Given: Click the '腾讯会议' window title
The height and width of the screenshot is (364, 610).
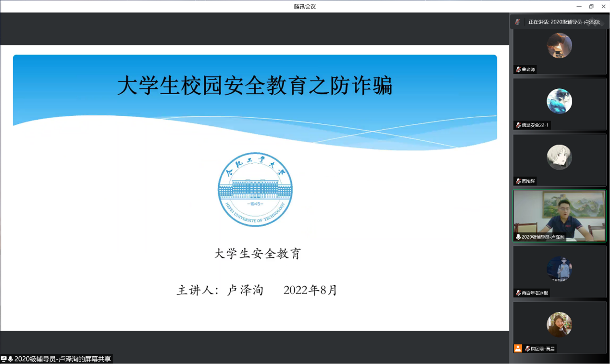Looking at the screenshot, I should (305, 6).
